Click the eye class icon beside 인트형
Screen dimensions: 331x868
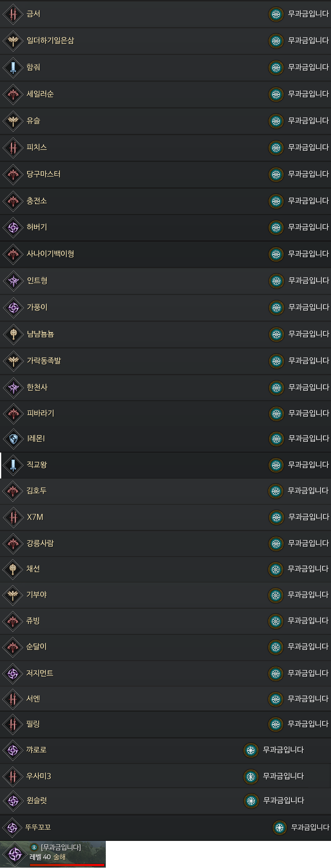coord(13,281)
